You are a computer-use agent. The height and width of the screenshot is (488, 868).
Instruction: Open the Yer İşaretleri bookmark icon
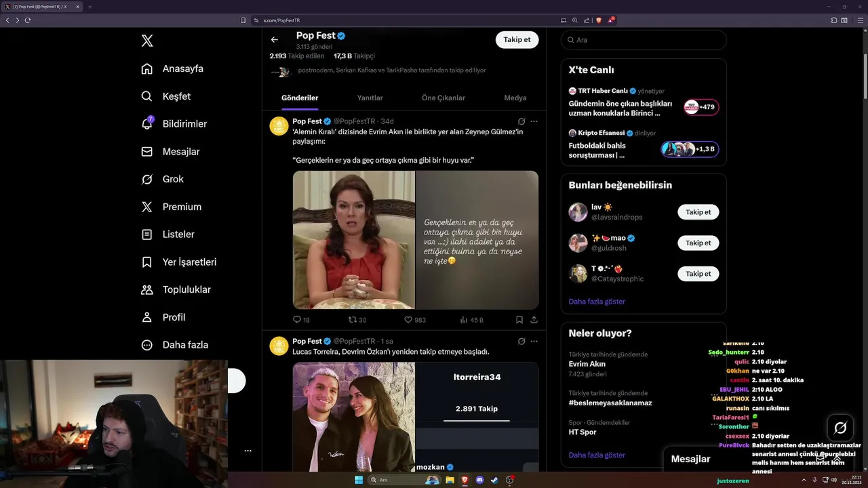[146, 262]
